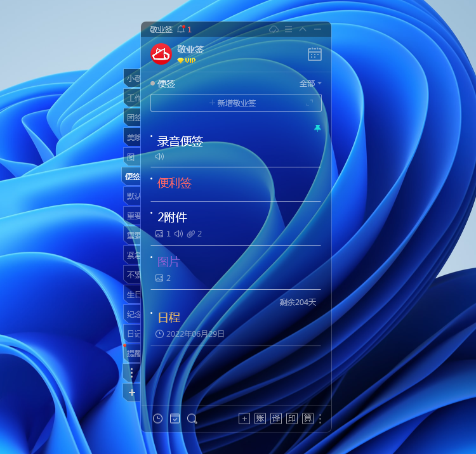Click the red 敬业签 avatar logo
Image resolution: width=476 pixels, height=454 pixels.
(x=161, y=54)
